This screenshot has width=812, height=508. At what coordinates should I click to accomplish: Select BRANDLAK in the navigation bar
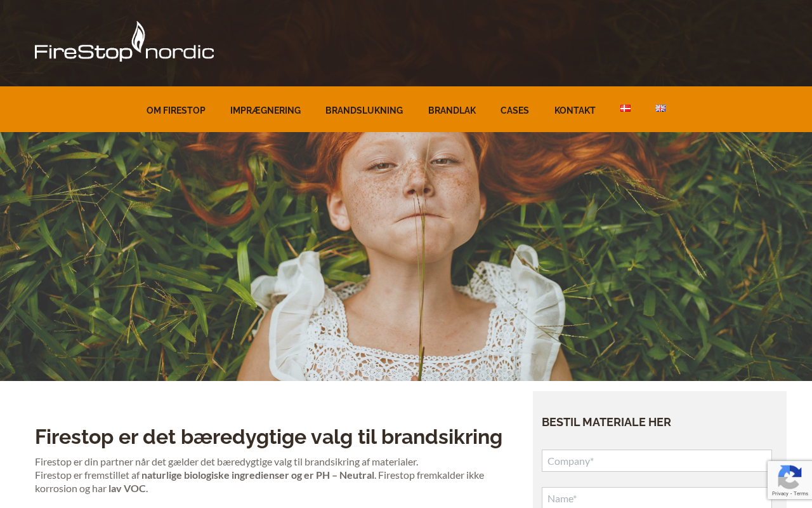coord(452,110)
